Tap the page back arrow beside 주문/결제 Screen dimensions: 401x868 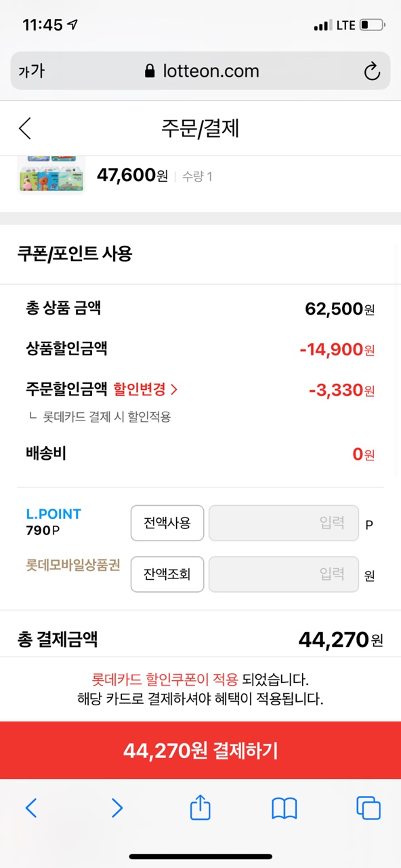pos(25,129)
